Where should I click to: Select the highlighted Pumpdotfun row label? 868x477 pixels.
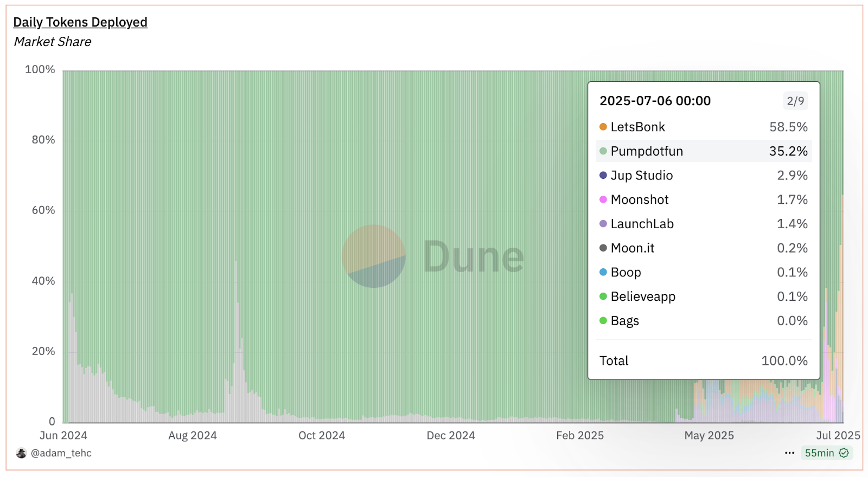click(x=647, y=151)
